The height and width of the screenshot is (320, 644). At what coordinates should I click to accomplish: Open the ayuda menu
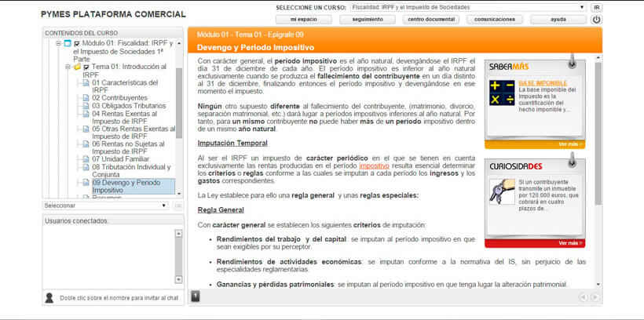(x=558, y=20)
